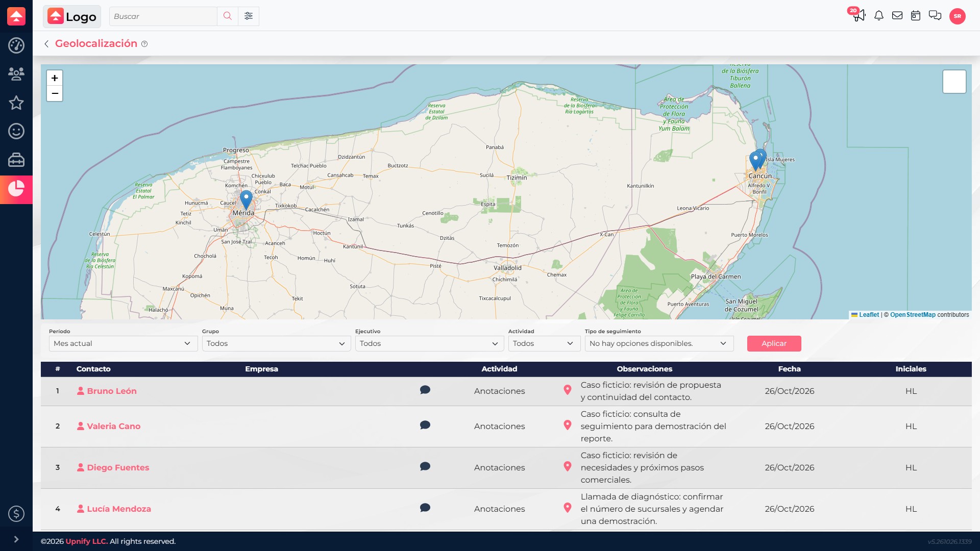The width and height of the screenshot is (980, 551).
Task: Click the location pin in Valeria Cano row
Action: [567, 425]
